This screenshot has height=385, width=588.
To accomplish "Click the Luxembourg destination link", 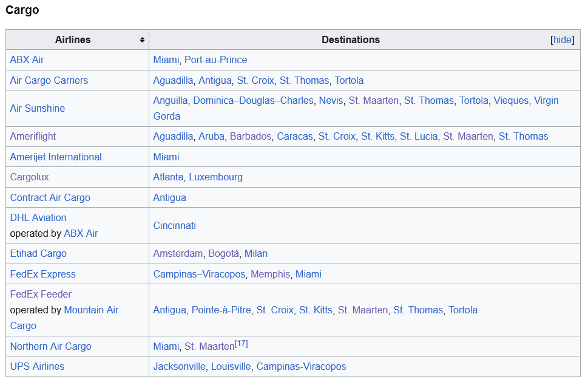I will click(x=215, y=177).
